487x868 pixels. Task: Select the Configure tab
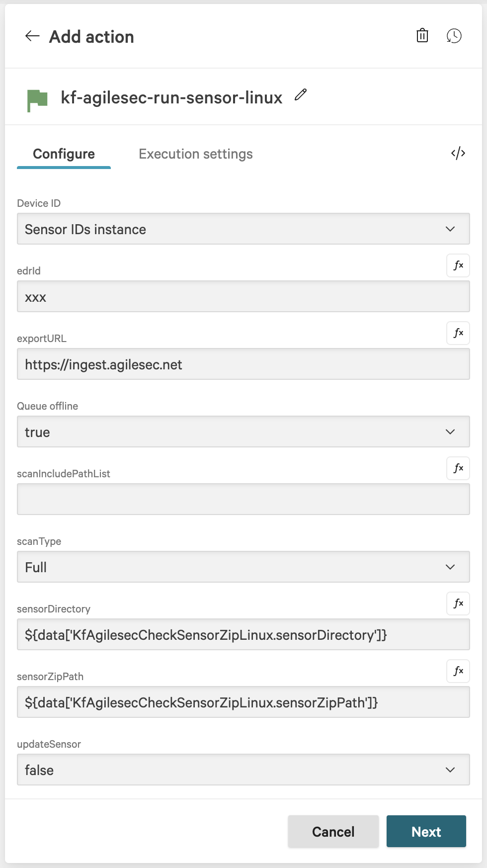point(64,154)
